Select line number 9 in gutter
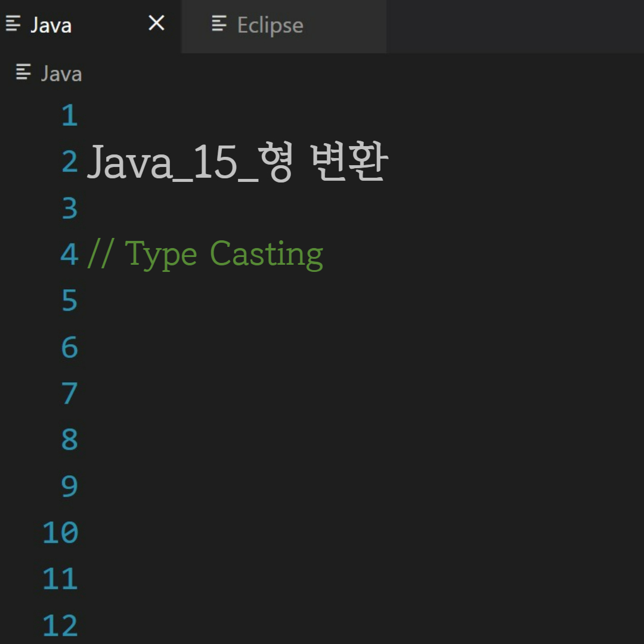The width and height of the screenshot is (644, 644). click(70, 487)
